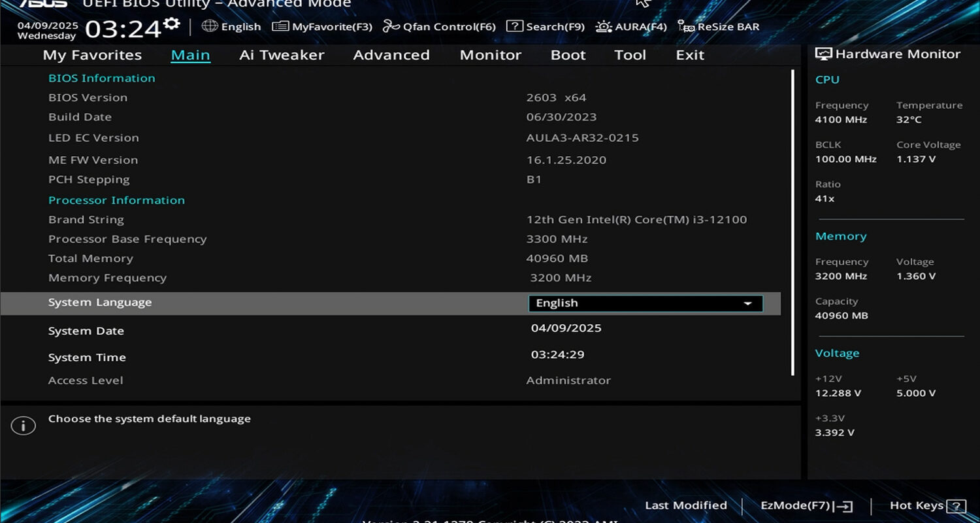980x523 pixels.
Task: Click the Core Voltage 1.137 V reading
Action: point(915,159)
